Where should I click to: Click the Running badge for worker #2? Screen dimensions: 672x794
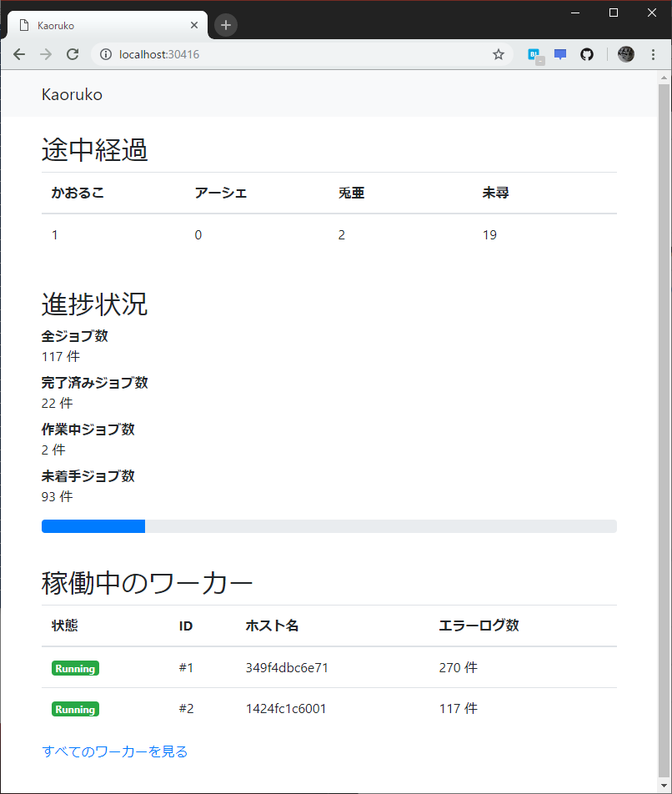pos(75,710)
